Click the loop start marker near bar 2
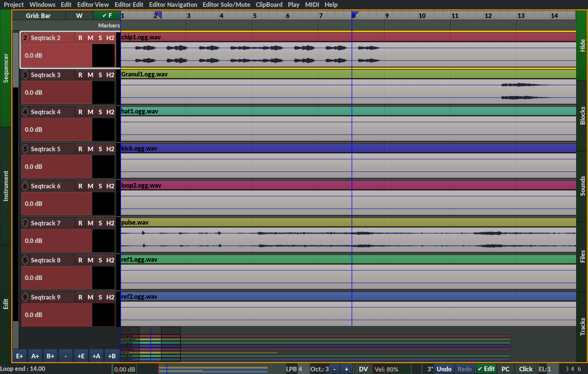 tap(158, 15)
